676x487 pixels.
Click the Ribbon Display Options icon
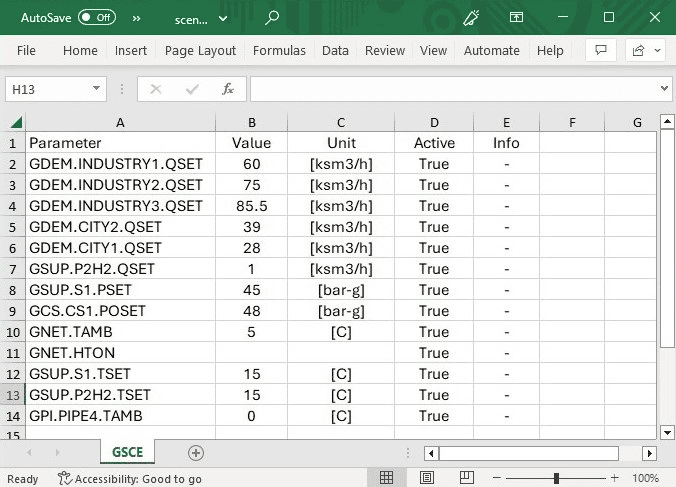coord(516,17)
